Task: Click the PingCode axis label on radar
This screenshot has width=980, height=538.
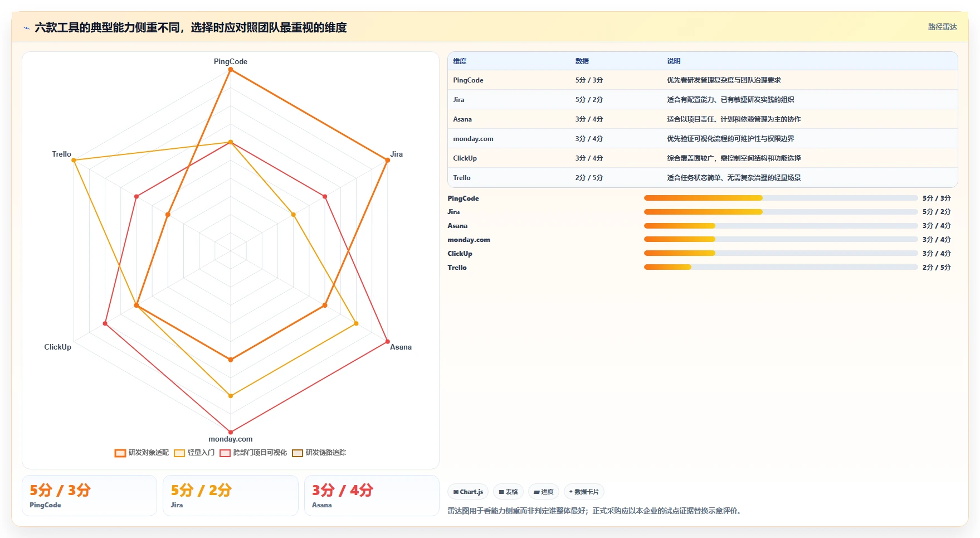Action: coord(231,61)
